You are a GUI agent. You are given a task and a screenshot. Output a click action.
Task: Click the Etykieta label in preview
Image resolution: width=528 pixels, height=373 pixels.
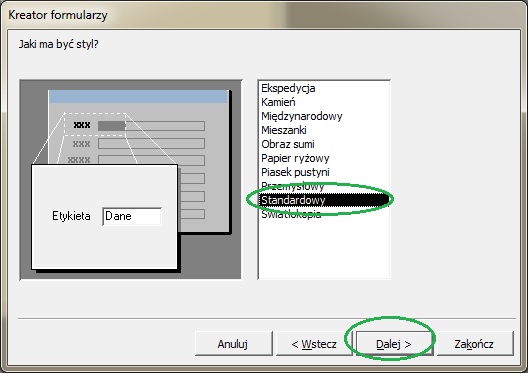point(71,216)
